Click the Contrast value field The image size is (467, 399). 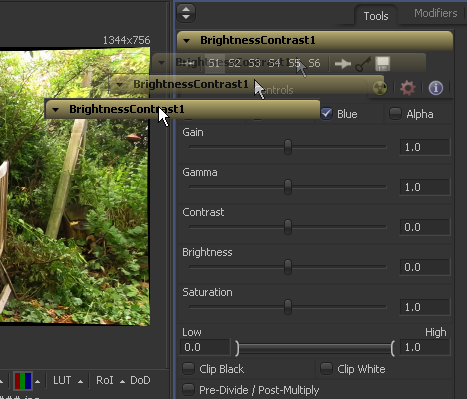pyautogui.click(x=425, y=227)
